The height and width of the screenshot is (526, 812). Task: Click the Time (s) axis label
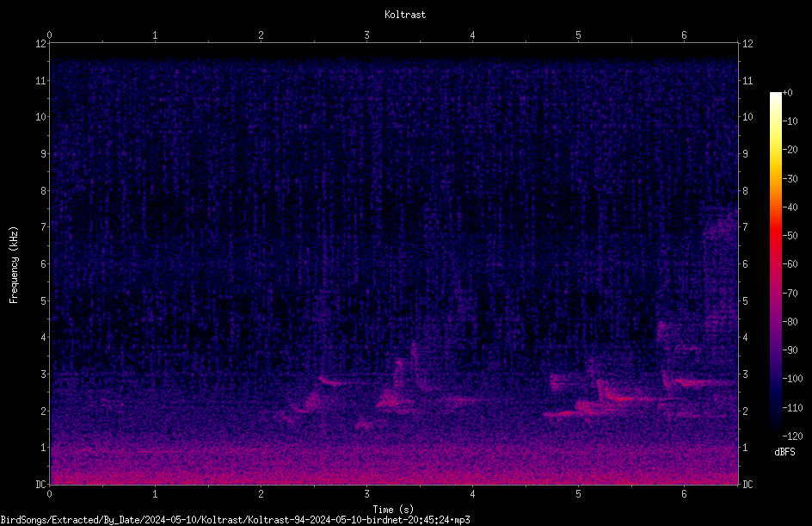coord(393,510)
